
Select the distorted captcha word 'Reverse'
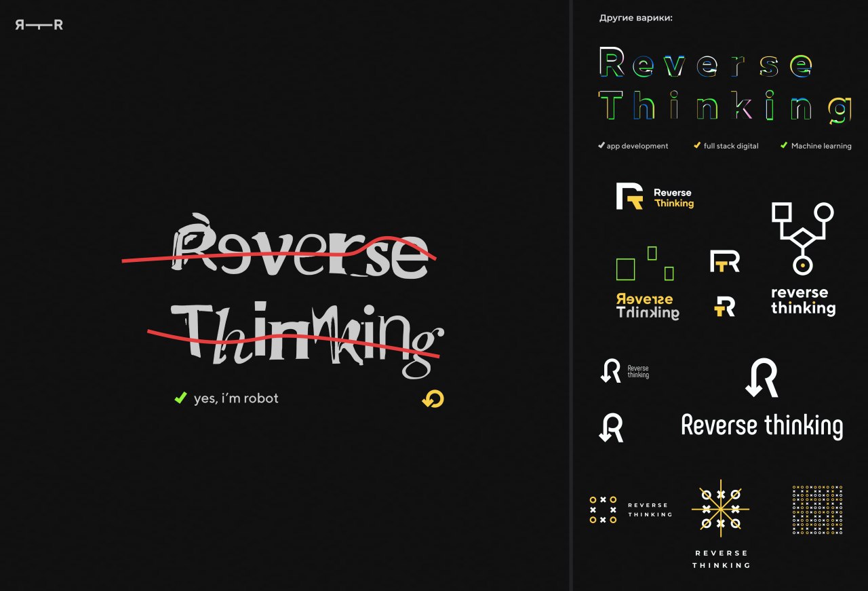pyautogui.click(x=302, y=246)
